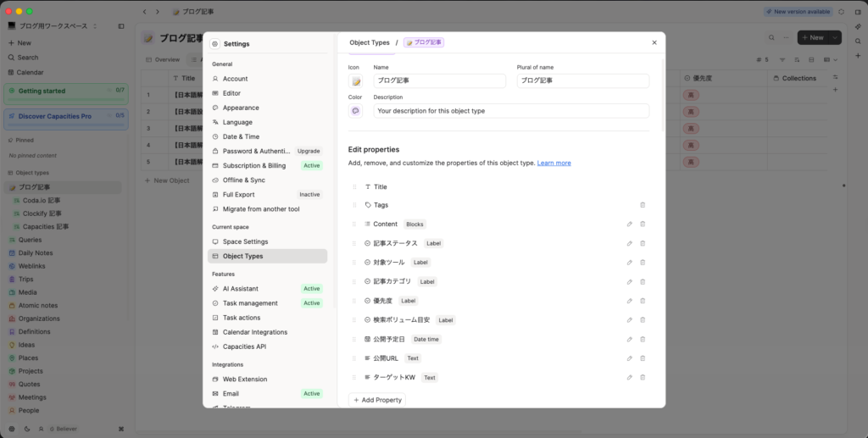The width and height of the screenshot is (868, 438).
Task: Go back with the left arrow in title bar
Action: tap(144, 12)
